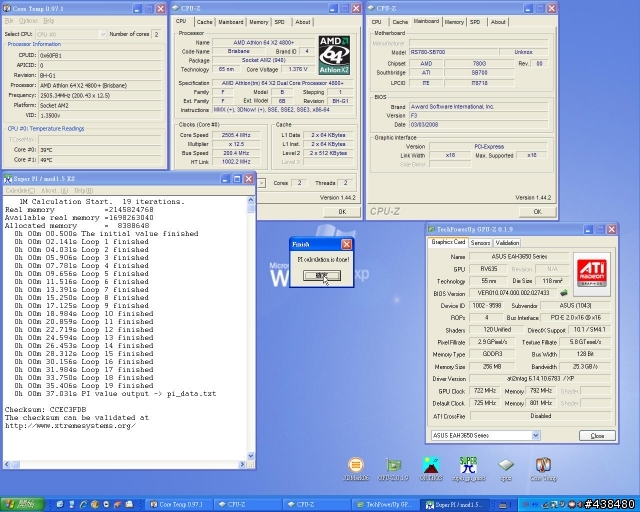640x512 pixels.
Task: Click the Core Temp Frequency field
Action: click(x=101, y=95)
